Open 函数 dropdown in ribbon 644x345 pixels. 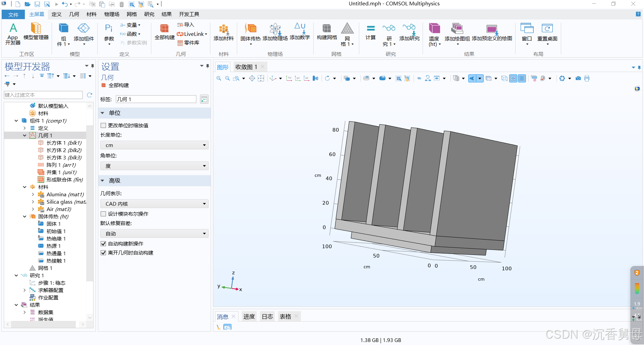(131, 34)
